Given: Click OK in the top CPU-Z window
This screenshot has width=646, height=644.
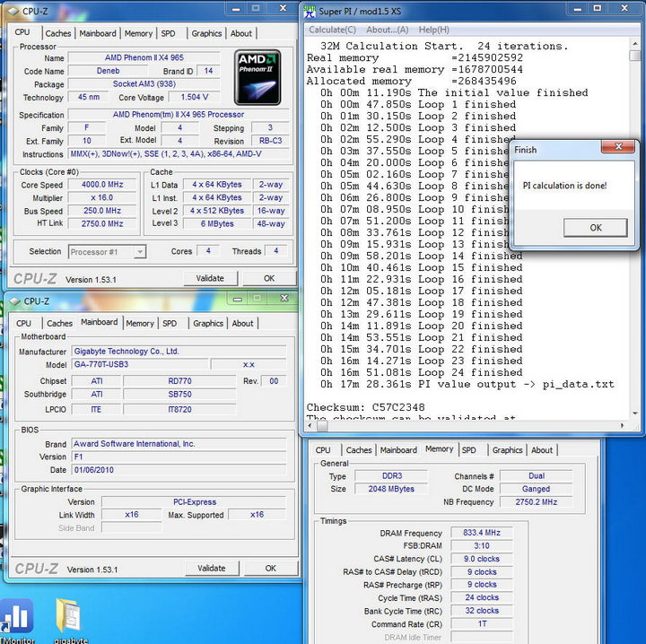Looking at the screenshot, I should tap(269, 278).
